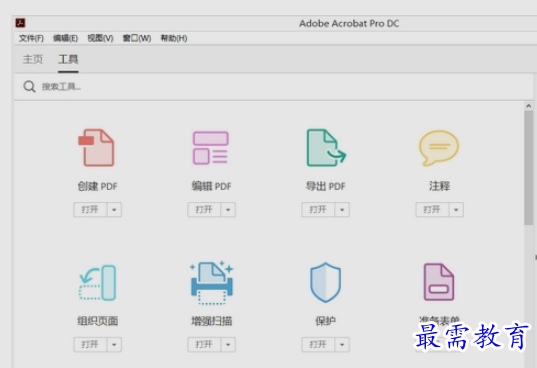Click 打开 button under 注释
Viewport: 537px width, 368px height.
[x=432, y=210]
